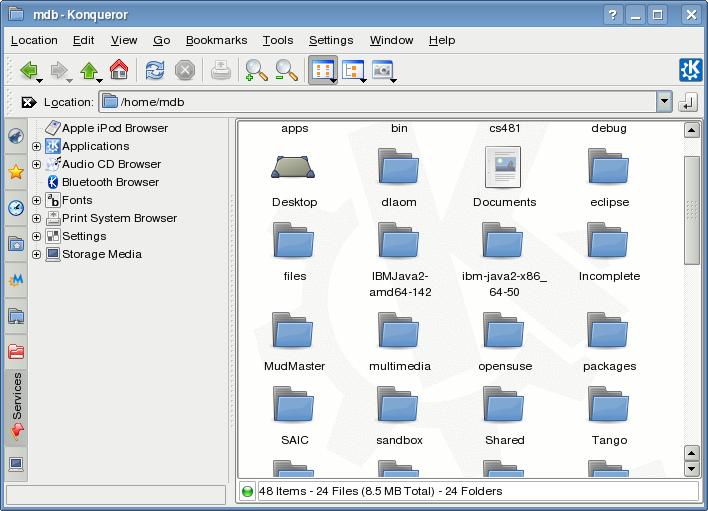
Task: Open the Bookmarks star sidebar tab
Action: 16,172
